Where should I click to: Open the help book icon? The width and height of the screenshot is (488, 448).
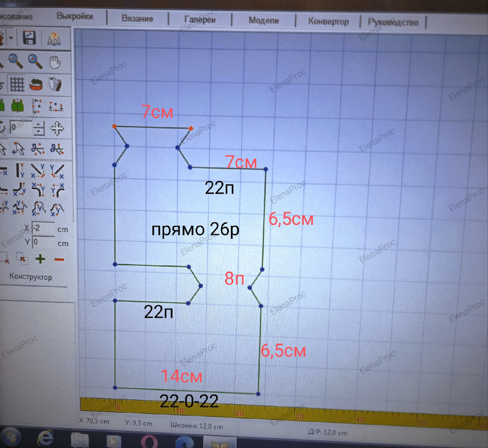tap(54, 39)
